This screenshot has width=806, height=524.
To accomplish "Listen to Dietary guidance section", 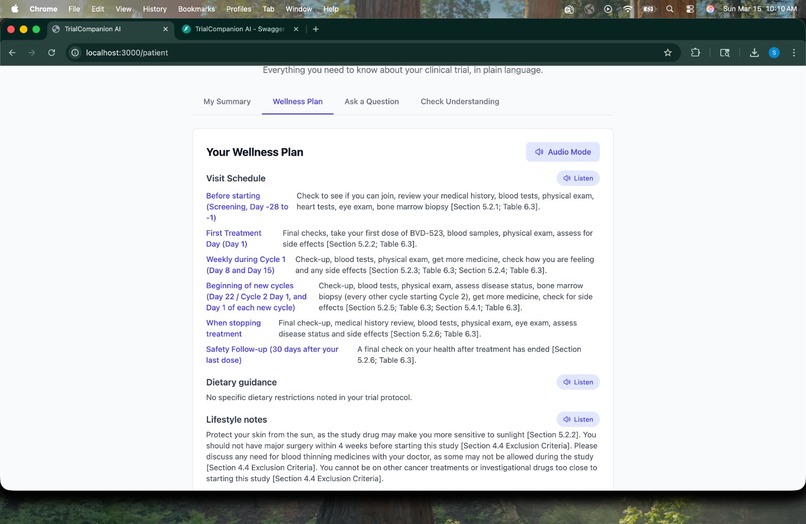I will pos(578,382).
